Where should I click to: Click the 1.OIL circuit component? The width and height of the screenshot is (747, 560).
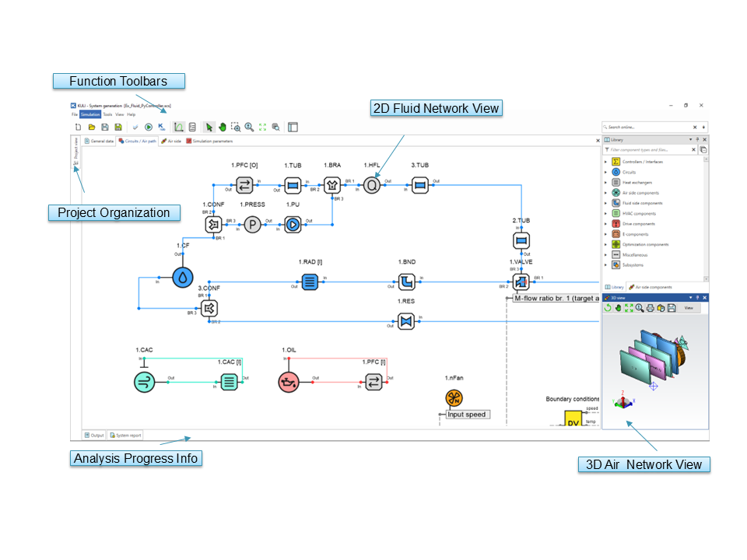pyautogui.click(x=288, y=382)
